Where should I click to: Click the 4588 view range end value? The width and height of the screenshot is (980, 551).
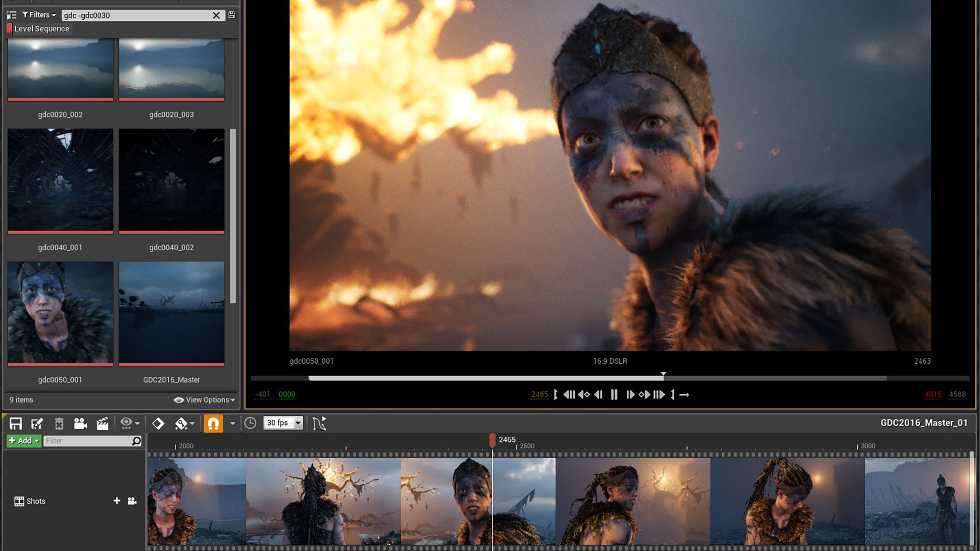click(957, 394)
